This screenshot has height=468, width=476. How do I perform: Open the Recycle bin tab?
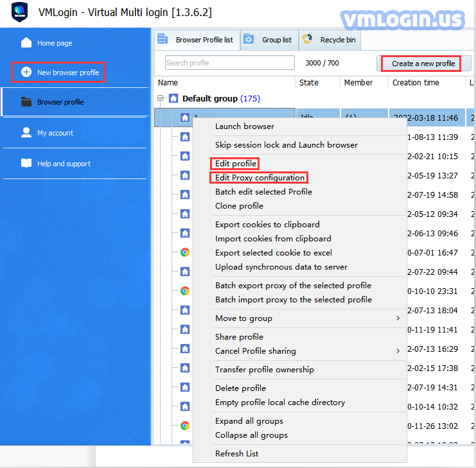[x=330, y=40]
